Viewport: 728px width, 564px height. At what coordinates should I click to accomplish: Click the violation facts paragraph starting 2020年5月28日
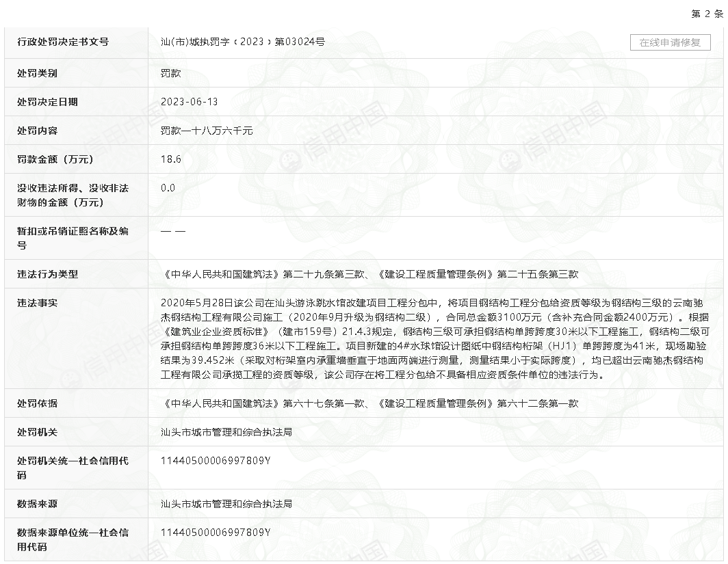tap(435, 338)
